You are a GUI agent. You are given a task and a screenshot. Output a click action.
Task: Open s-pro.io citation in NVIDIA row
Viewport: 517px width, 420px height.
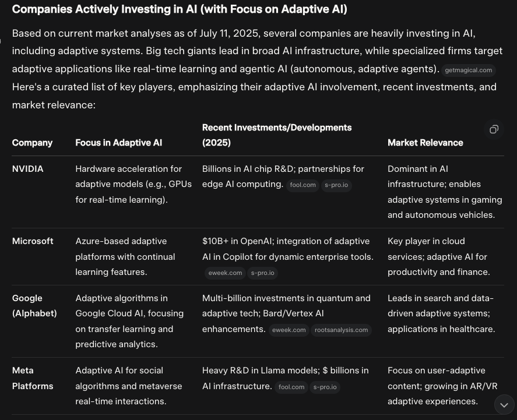coord(336,185)
